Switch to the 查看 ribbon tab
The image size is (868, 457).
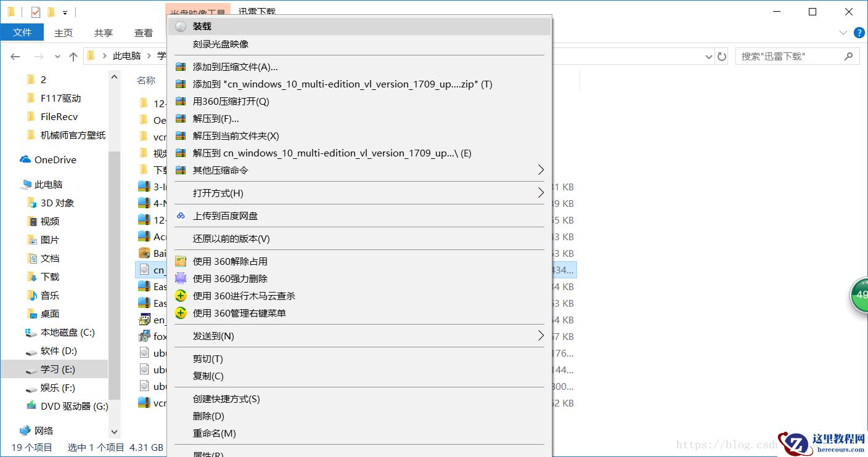pyautogui.click(x=144, y=33)
